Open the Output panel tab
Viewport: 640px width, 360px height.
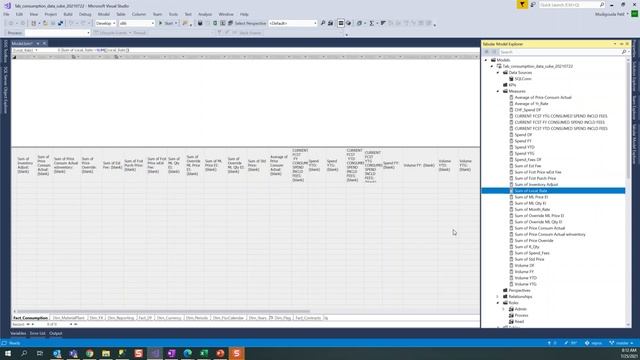point(56,333)
